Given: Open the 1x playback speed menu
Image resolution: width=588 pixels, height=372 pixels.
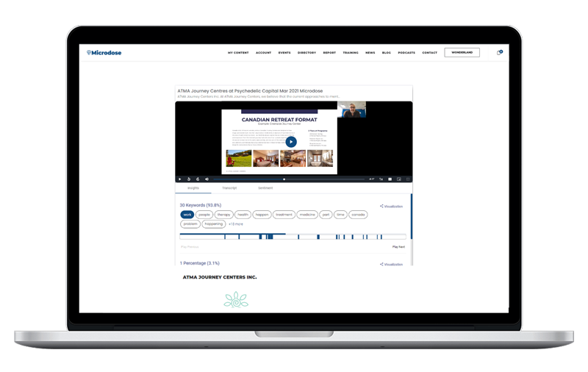Looking at the screenshot, I should (381, 179).
